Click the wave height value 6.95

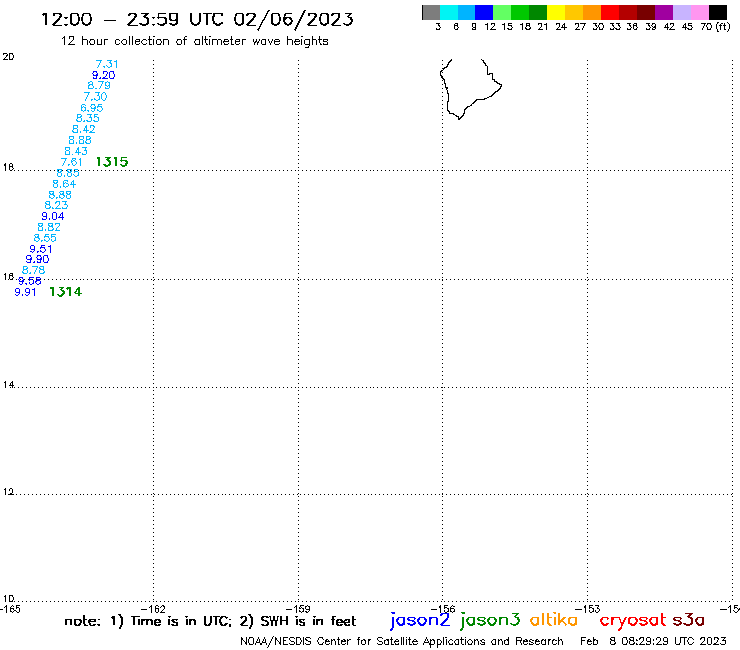click(92, 108)
